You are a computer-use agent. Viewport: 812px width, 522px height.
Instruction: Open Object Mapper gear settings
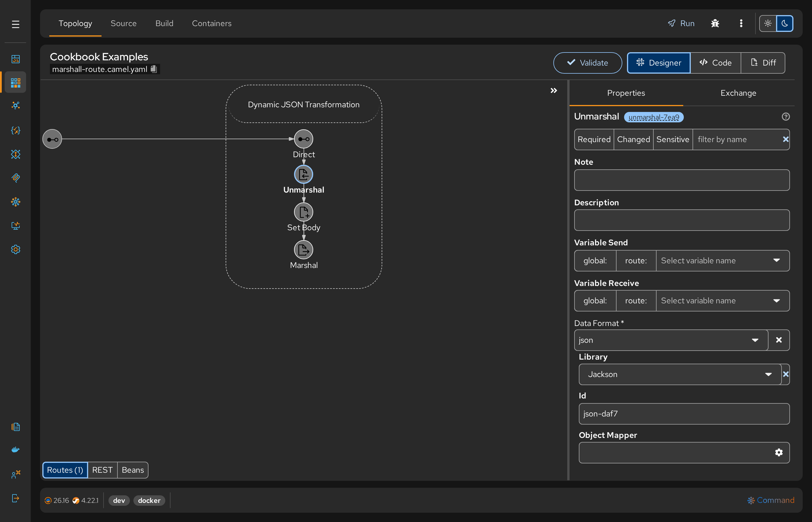pyautogui.click(x=779, y=452)
